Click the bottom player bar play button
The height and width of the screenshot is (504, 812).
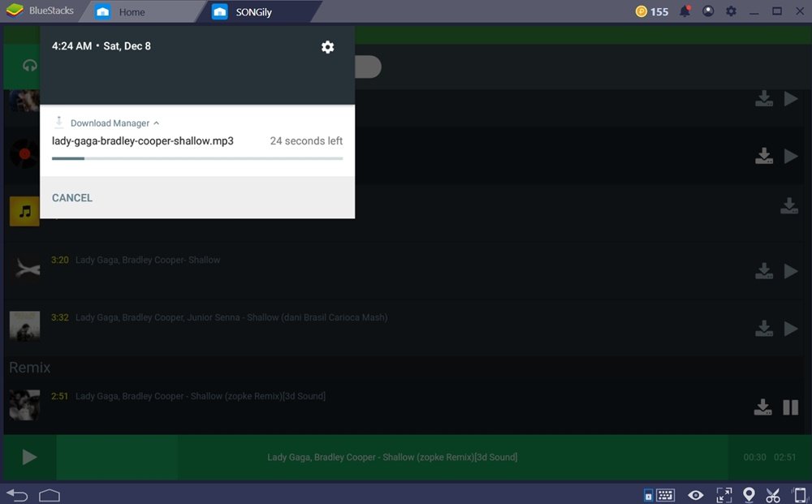click(29, 457)
